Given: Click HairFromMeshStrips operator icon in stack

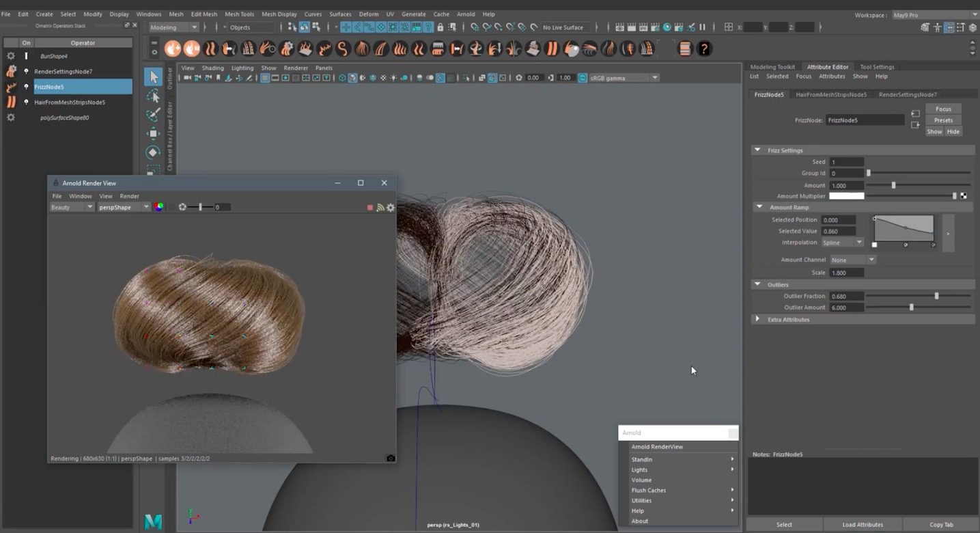Looking at the screenshot, I should pos(11,102).
